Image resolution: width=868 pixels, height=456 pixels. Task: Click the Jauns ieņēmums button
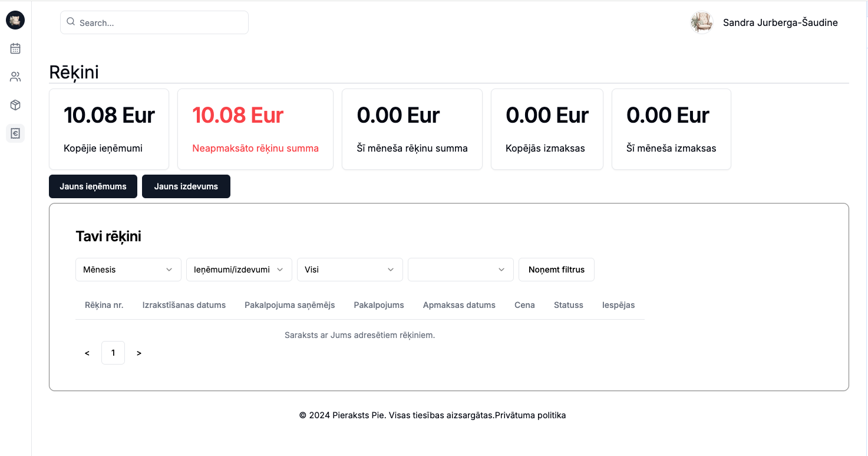point(93,186)
